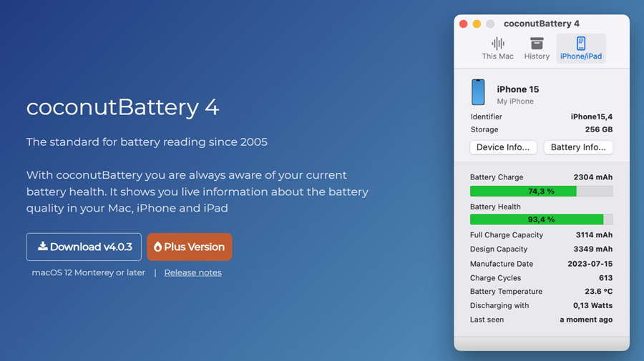The height and width of the screenshot is (361, 644).
Task: Click the Battery Charge 74,3 % bar
Action: point(542,191)
